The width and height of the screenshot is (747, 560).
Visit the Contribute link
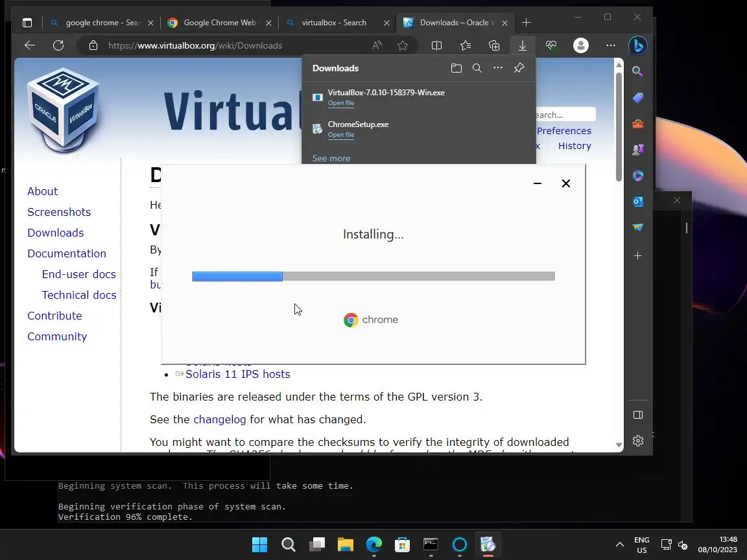54,316
